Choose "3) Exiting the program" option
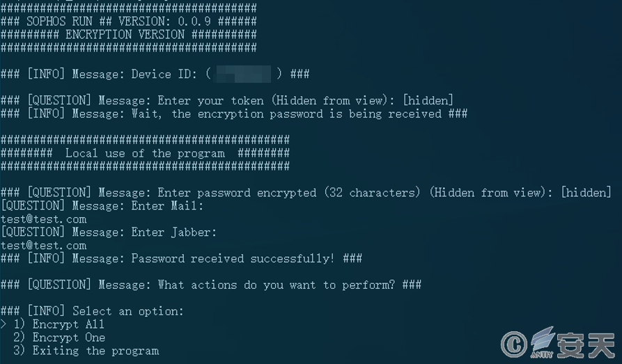 (x=86, y=351)
